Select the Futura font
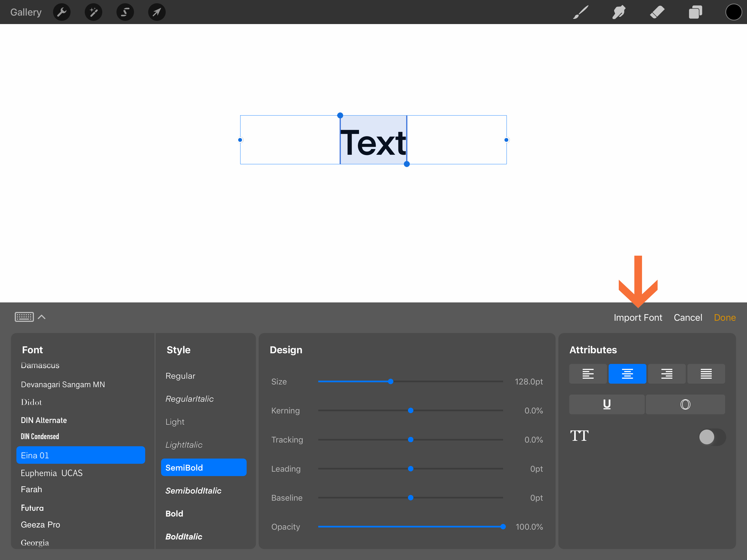Viewport: 747px width, 560px height. 33,508
